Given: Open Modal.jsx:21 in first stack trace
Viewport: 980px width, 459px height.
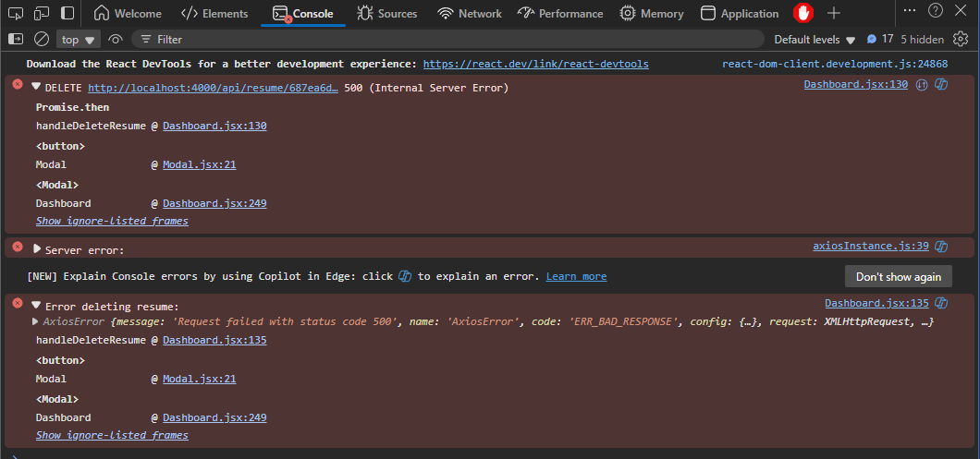Looking at the screenshot, I should (200, 165).
